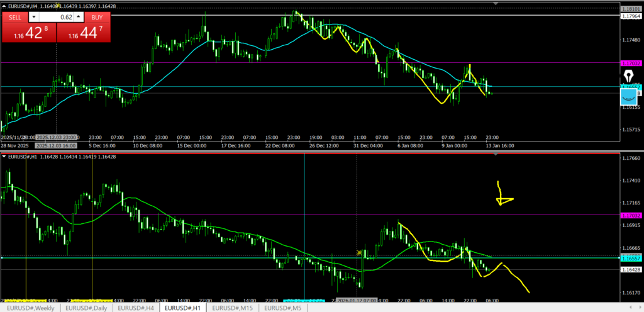Click the BUY button in one-click panel
The width and height of the screenshot is (644, 312).
[x=97, y=18]
